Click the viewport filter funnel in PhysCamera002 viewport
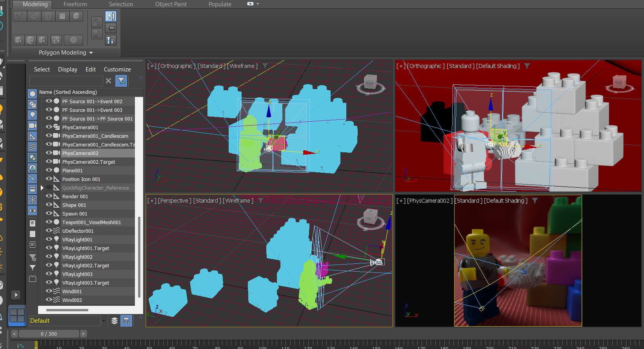This screenshot has width=644, height=349. pyautogui.click(x=535, y=201)
